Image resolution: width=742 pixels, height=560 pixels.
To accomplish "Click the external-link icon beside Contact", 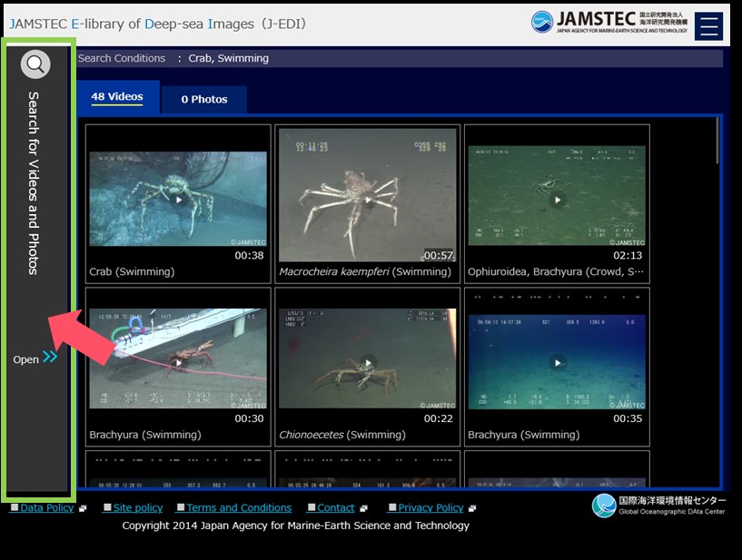I will 363,508.
